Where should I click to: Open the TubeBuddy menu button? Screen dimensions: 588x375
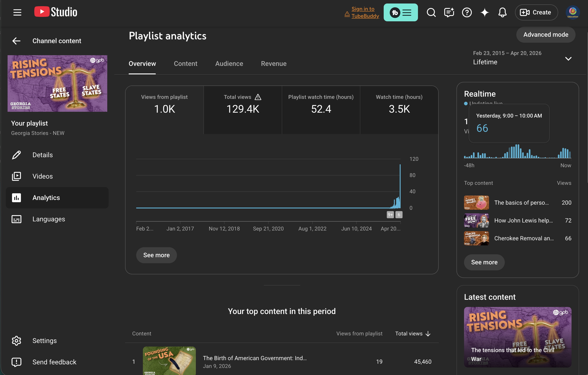pyautogui.click(x=401, y=12)
